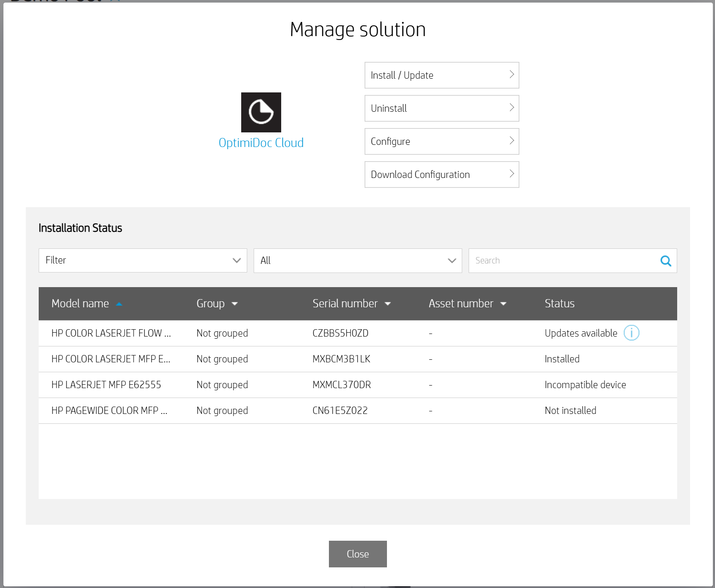Click the Asset number column sort arrow
The image size is (715, 588).
coord(503,304)
